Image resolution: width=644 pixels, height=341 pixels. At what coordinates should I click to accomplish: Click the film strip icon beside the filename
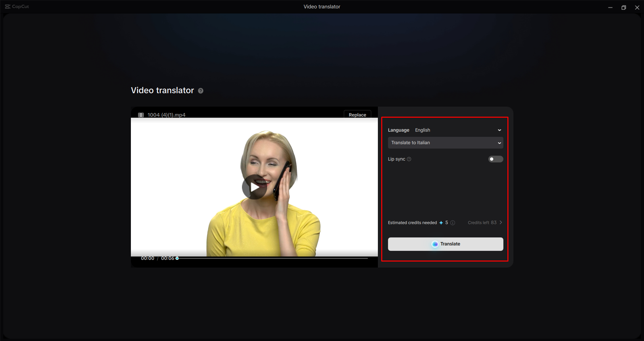click(x=141, y=115)
